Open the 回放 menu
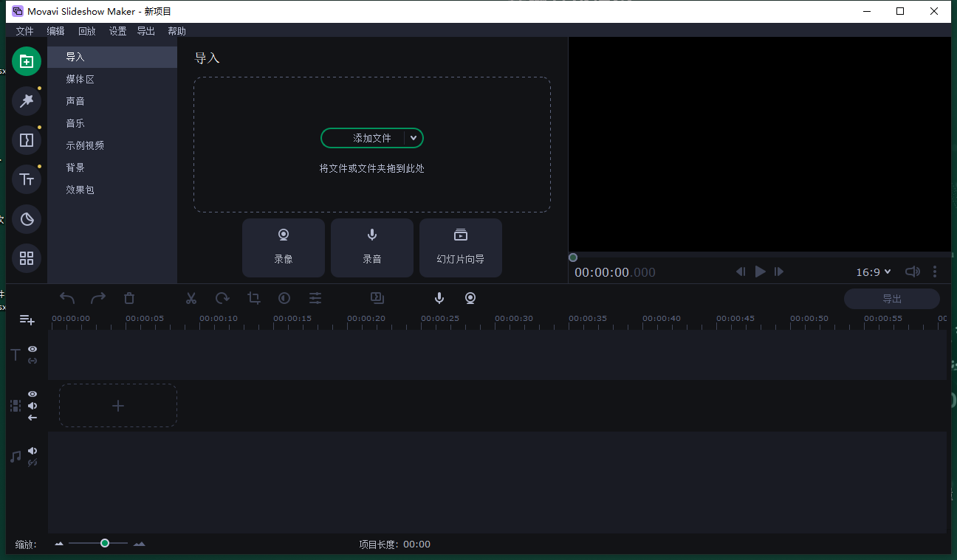Viewport: 957px width, 560px height. pos(87,31)
